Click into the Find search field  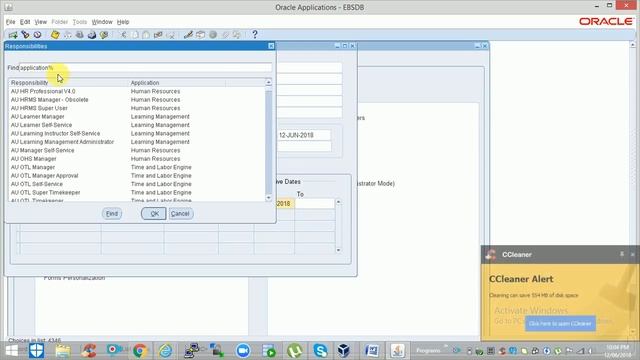click(145, 67)
